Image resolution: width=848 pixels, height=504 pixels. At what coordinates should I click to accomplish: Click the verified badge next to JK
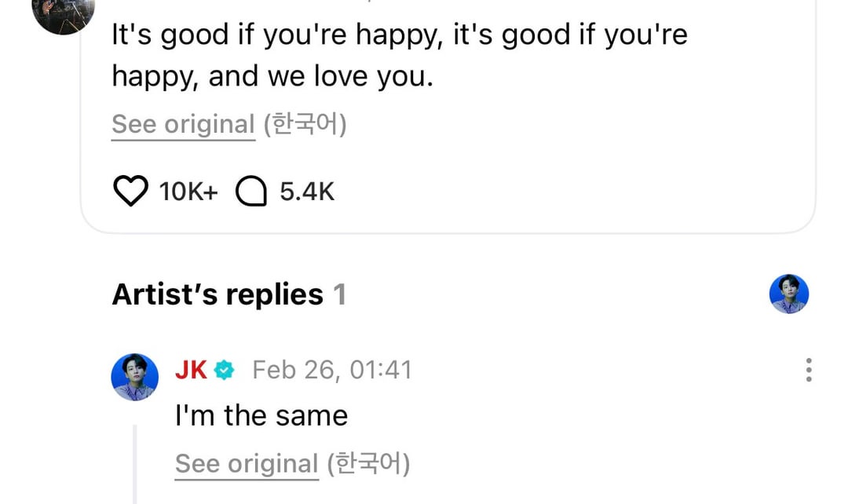225,370
